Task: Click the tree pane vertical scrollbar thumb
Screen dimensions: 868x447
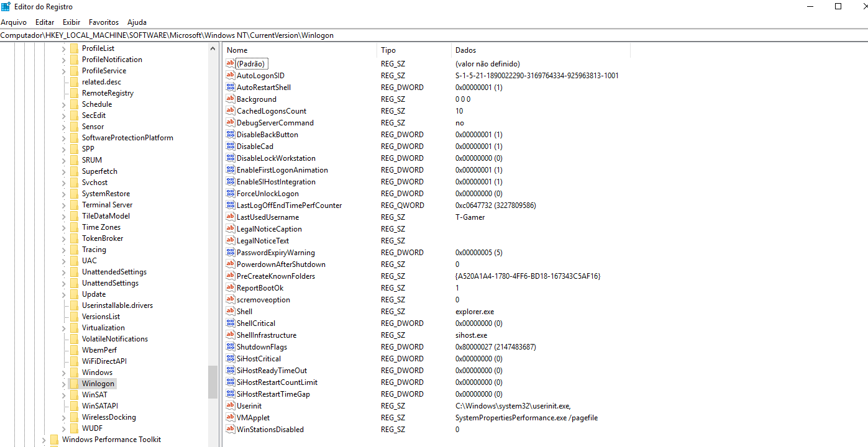Action: (x=212, y=382)
